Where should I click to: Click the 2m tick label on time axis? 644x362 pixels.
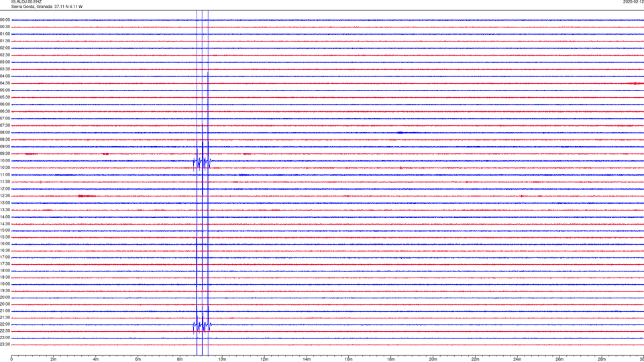pos(54,359)
